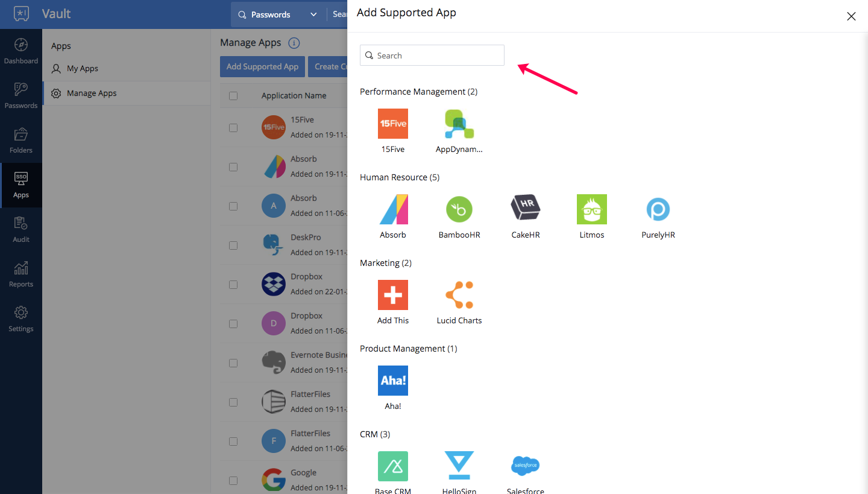Check the Evernote Business row checkbox

(x=233, y=363)
